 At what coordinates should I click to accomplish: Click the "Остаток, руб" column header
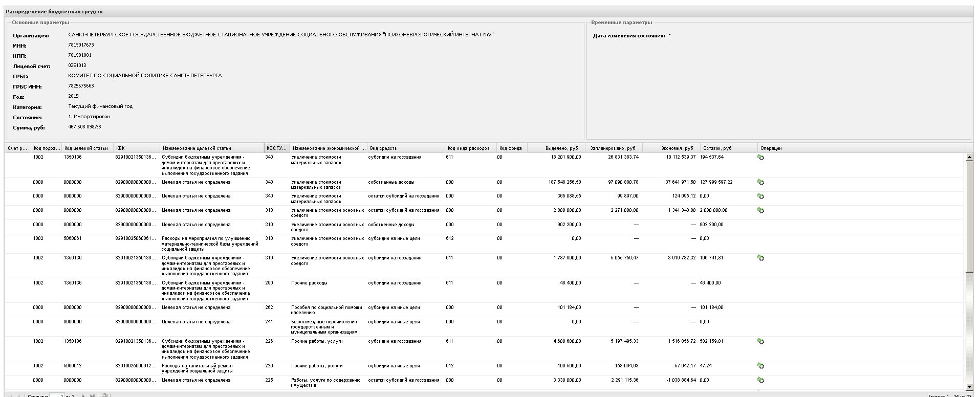(729, 148)
